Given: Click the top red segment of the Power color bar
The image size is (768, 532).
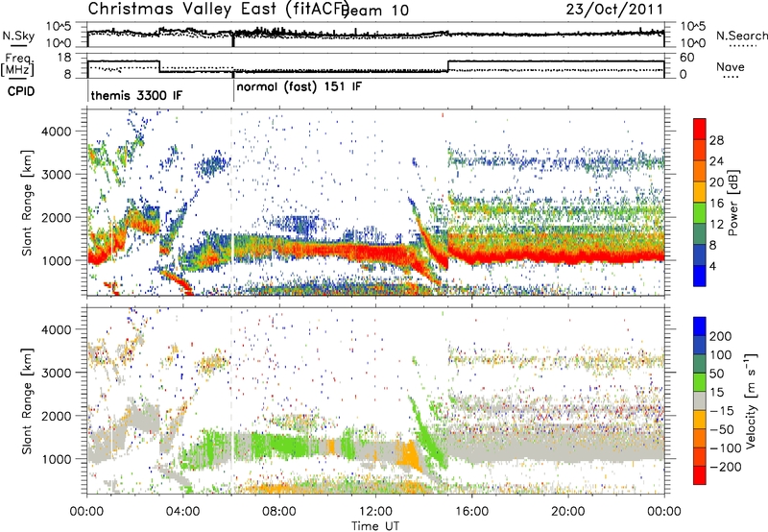Looking at the screenshot, I should pos(700,129).
